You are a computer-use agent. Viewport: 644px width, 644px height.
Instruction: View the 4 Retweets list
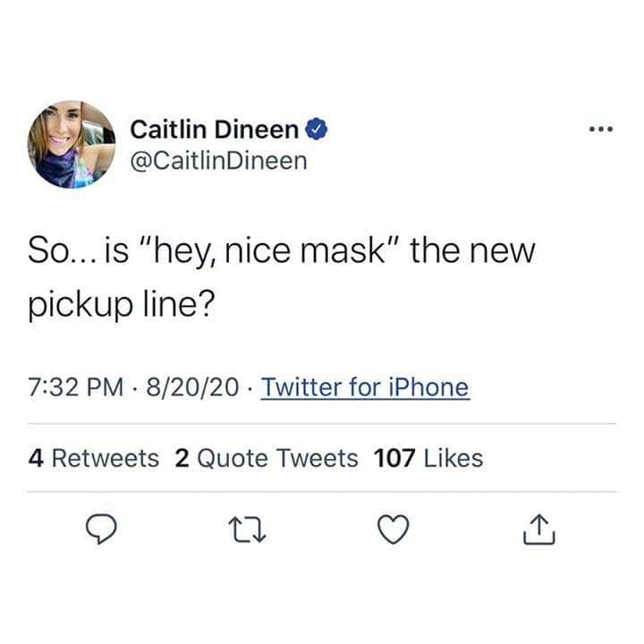[94, 458]
